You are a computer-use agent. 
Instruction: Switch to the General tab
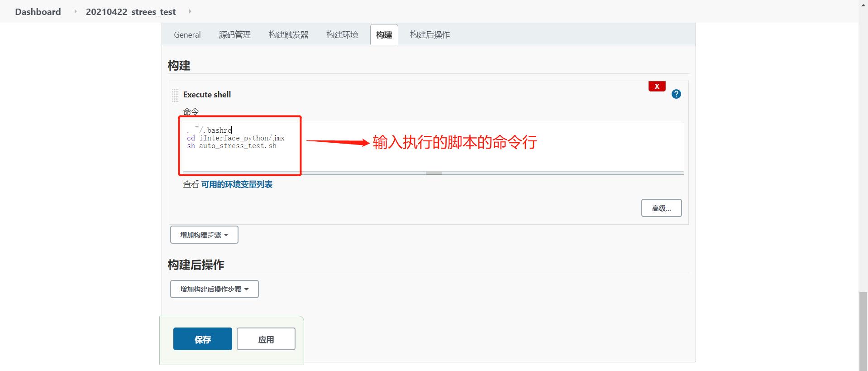(x=187, y=35)
